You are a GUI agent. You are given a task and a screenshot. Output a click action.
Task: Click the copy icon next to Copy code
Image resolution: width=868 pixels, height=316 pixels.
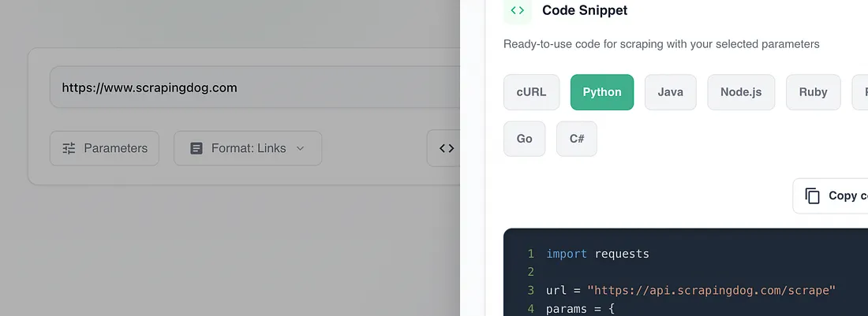point(812,195)
